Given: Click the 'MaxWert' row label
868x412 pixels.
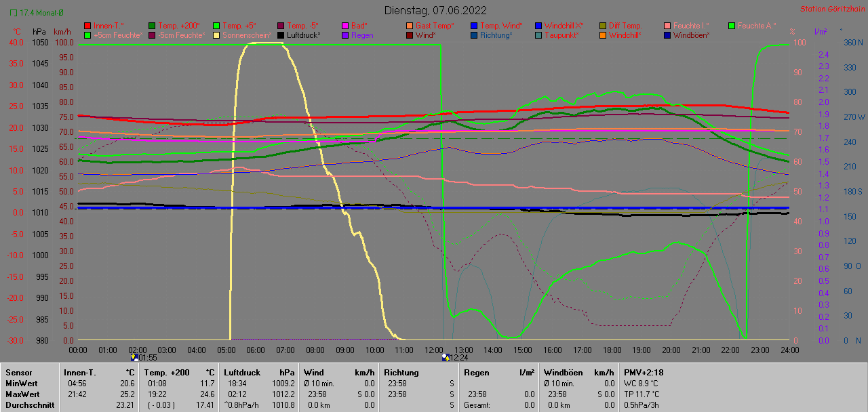Looking at the screenshot, I should point(22,394).
